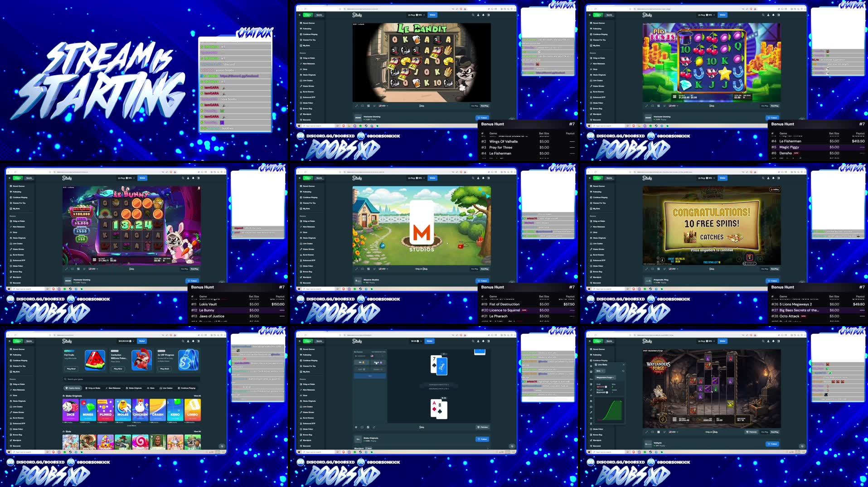Open USD currency dropdown under Waylanders Forge game
The image size is (868, 487).
point(674,432)
